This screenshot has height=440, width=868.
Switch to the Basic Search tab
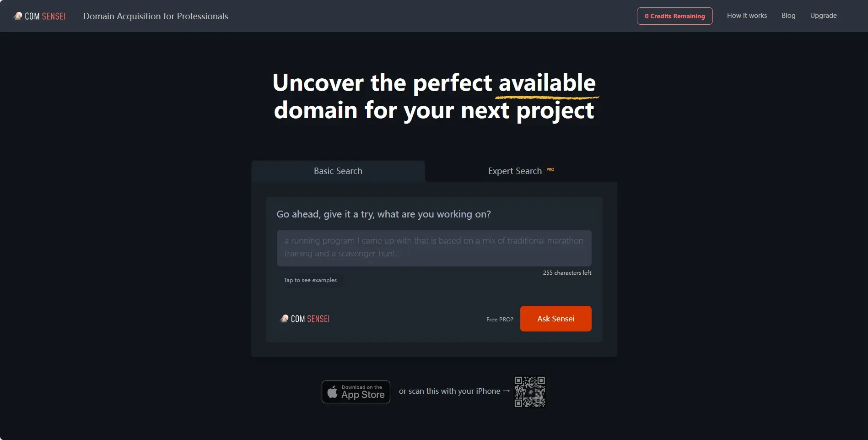pos(338,171)
